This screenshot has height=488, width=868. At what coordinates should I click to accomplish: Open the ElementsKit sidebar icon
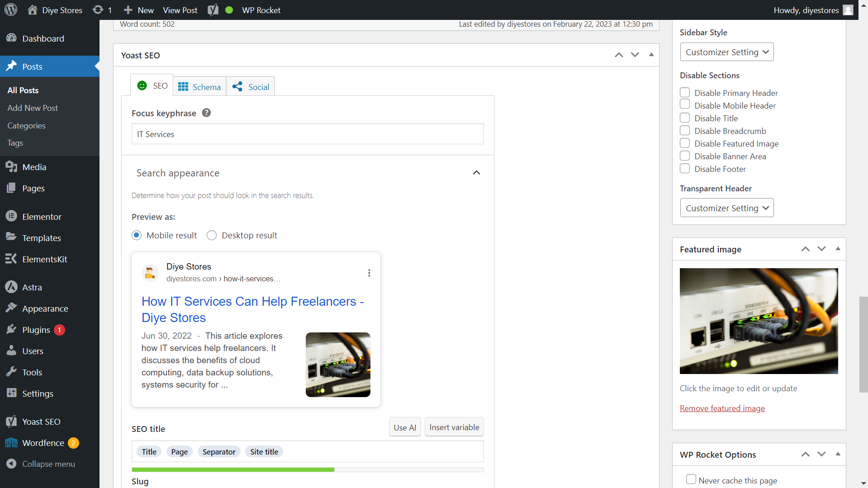pos(11,259)
